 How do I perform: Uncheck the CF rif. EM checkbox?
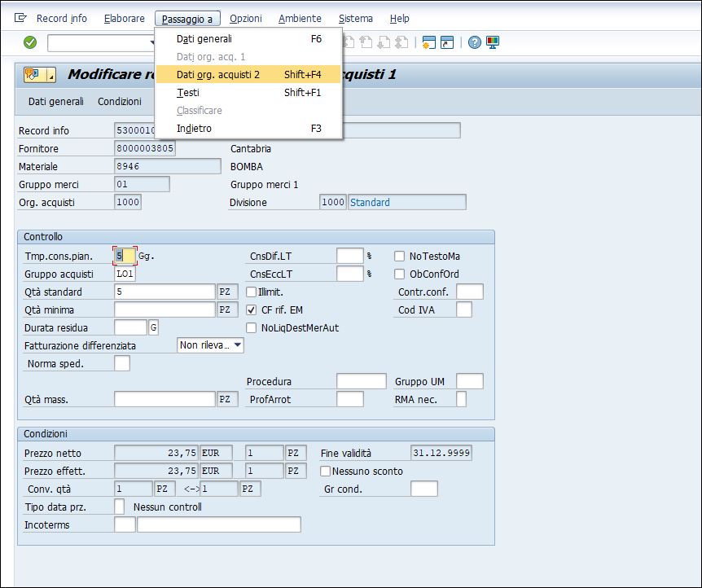pos(251,310)
